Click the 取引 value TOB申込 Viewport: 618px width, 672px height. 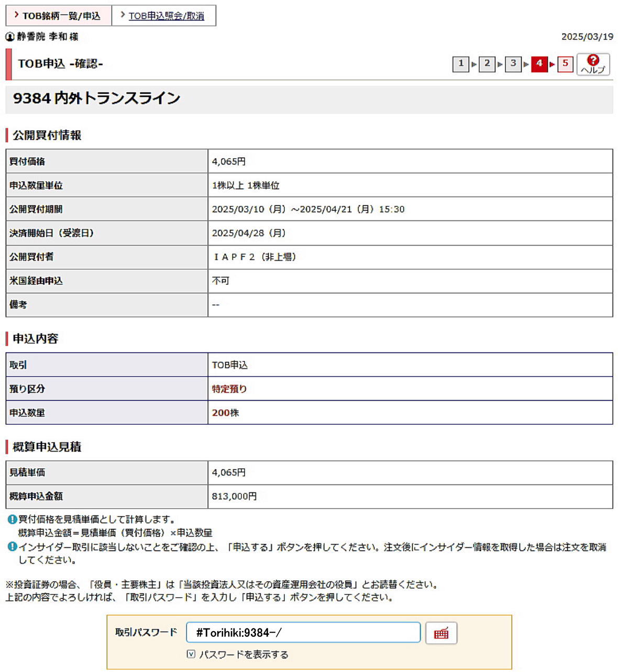(x=229, y=365)
